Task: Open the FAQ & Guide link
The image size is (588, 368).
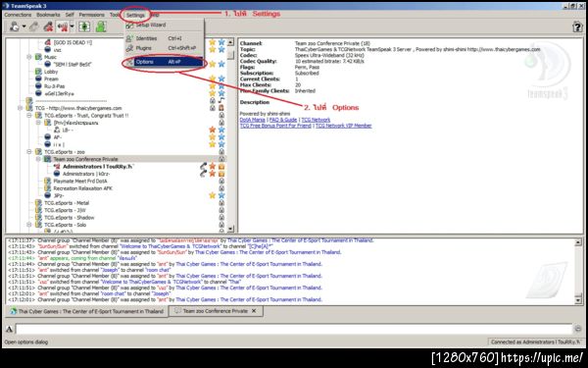Action: tap(283, 120)
